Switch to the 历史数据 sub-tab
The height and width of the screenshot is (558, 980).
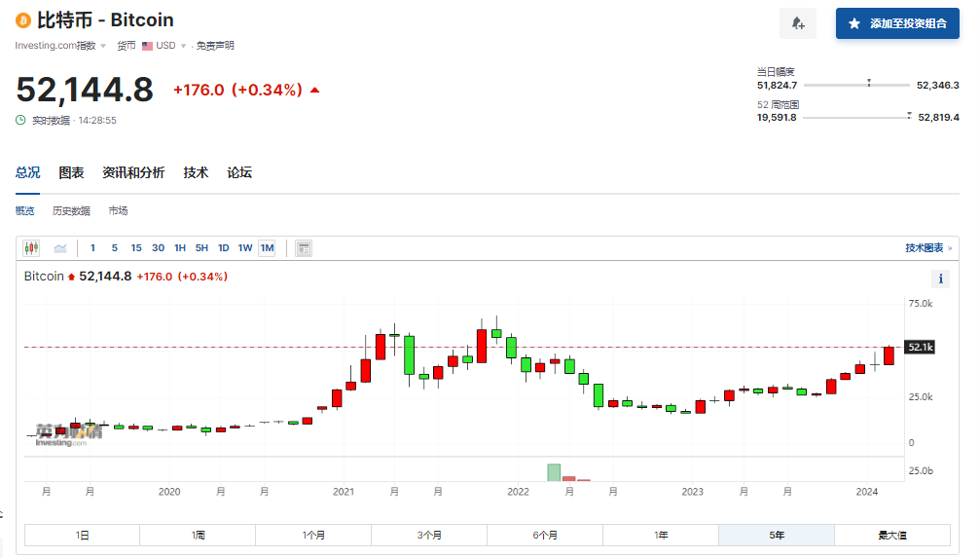(71, 210)
